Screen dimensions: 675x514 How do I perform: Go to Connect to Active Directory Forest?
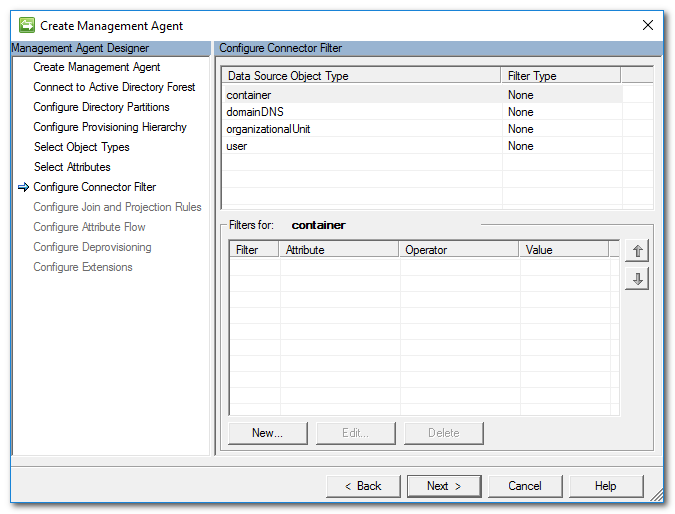pos(114,87)
